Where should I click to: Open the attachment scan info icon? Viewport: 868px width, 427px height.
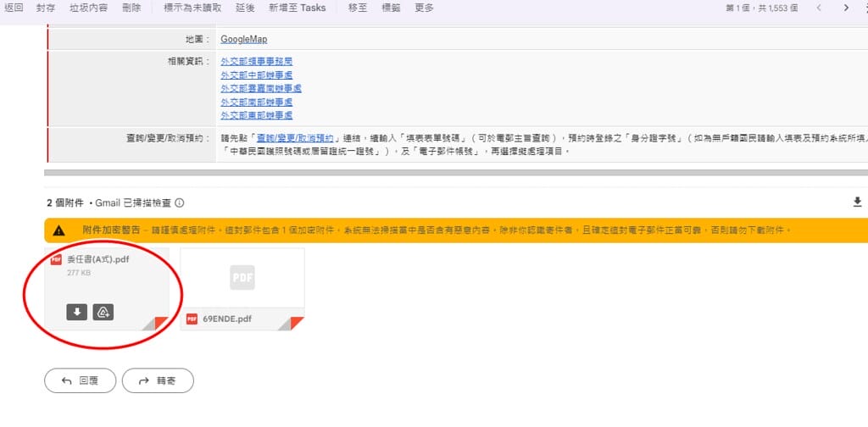point(180,203)
